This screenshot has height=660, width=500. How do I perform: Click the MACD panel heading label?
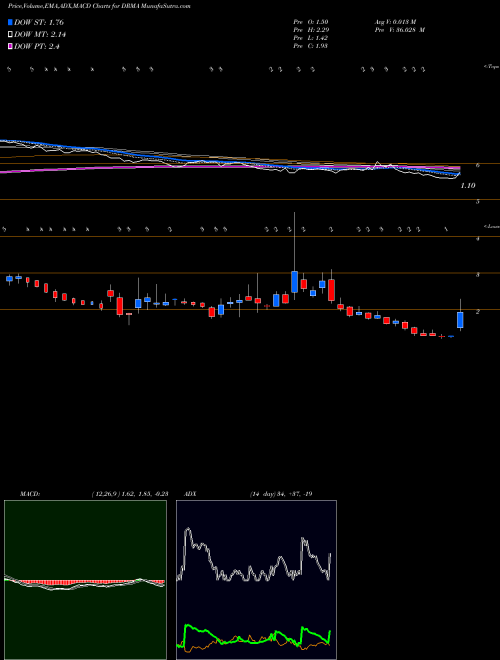(29, 494)
